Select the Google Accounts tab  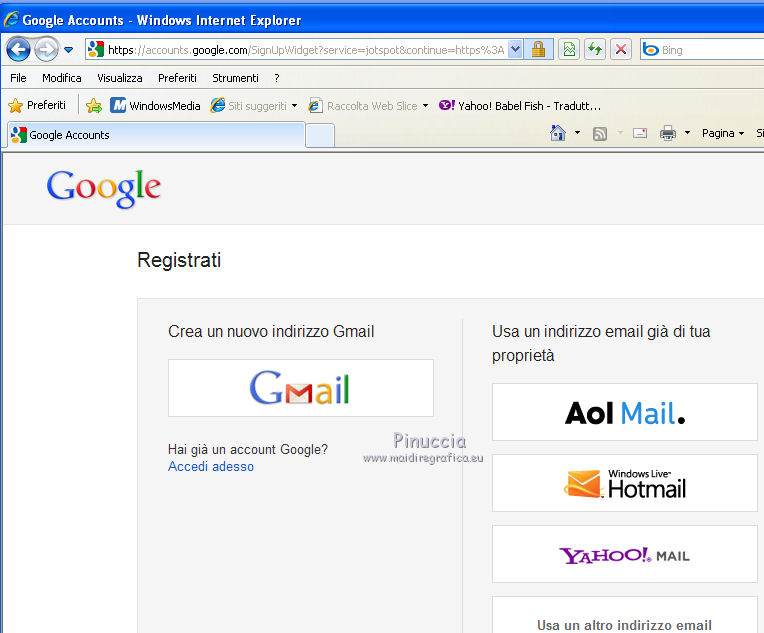pyautogui.click(x=156, y=135)
